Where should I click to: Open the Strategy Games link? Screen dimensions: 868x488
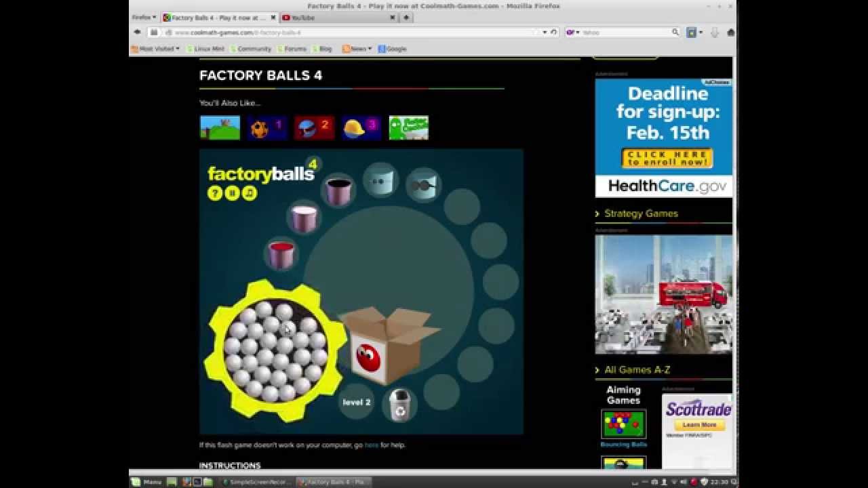641,213
